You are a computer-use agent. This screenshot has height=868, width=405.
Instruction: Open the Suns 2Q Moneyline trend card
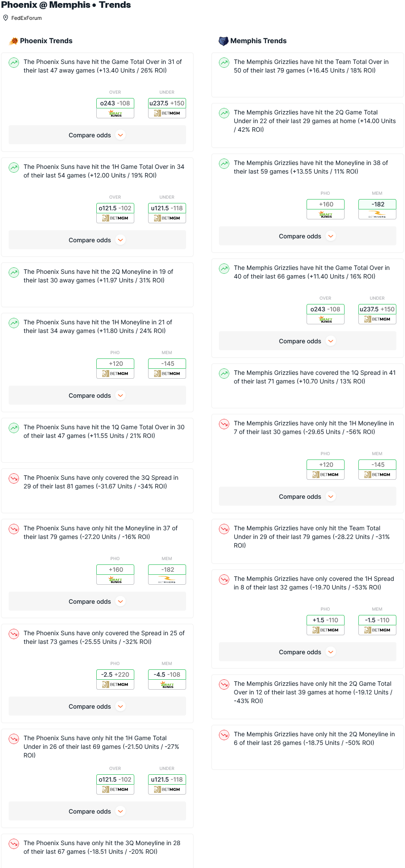(97, 285)
